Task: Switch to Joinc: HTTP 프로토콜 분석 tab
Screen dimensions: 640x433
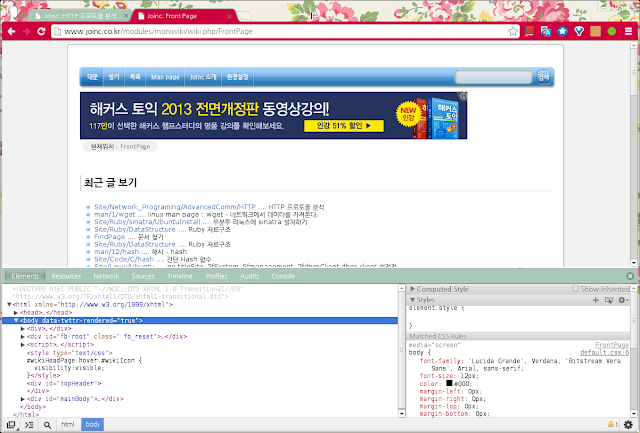Action: 80,16
